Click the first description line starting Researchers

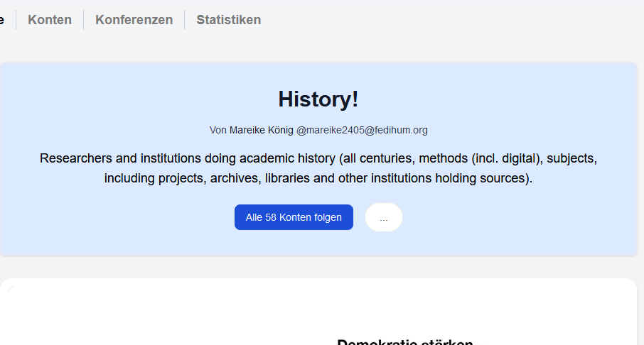(318, 158)
